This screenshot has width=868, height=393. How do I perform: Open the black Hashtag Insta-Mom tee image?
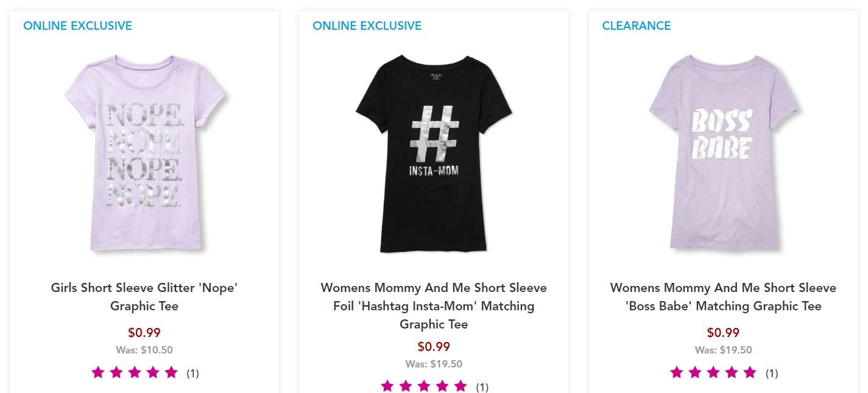click(x=434, y=152)
